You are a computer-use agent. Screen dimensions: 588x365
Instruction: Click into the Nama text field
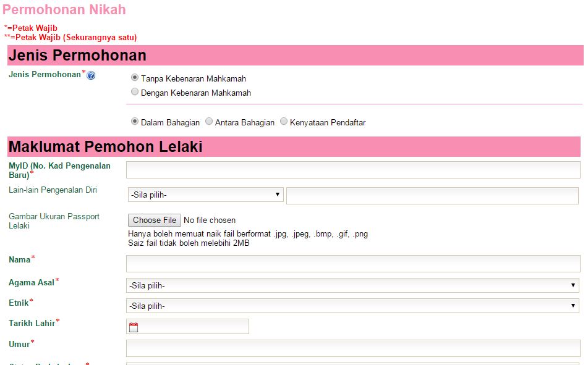[x=353, y=264]
